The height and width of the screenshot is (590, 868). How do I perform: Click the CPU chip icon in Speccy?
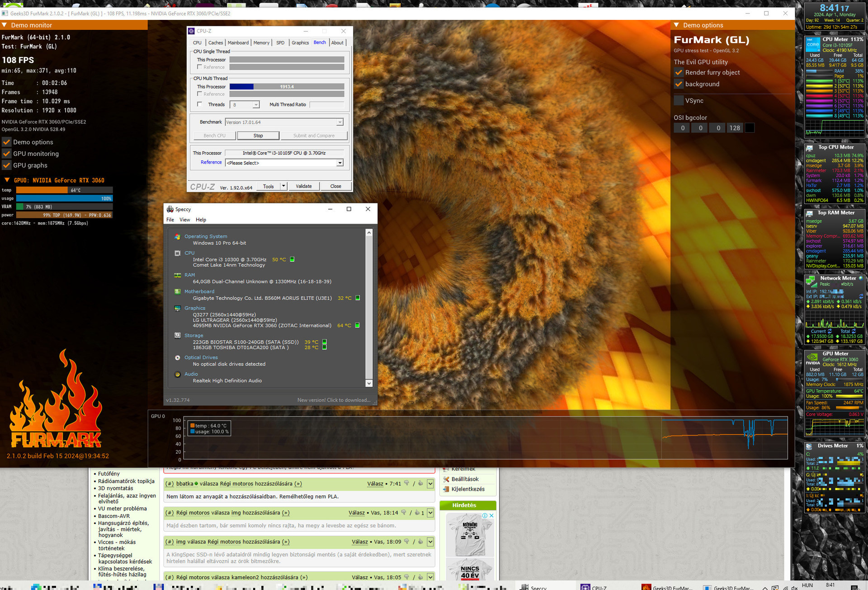pyautogui.click(x=177, y=253)
